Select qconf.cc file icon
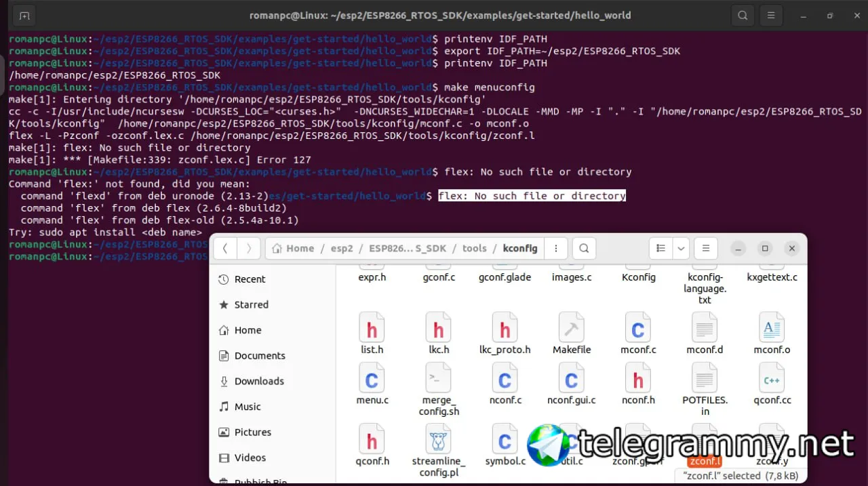Viewport: 868px width, 486px height. 772,378
